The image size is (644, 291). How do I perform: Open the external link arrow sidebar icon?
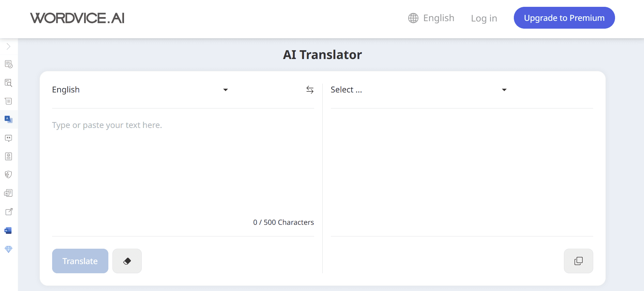9,212
